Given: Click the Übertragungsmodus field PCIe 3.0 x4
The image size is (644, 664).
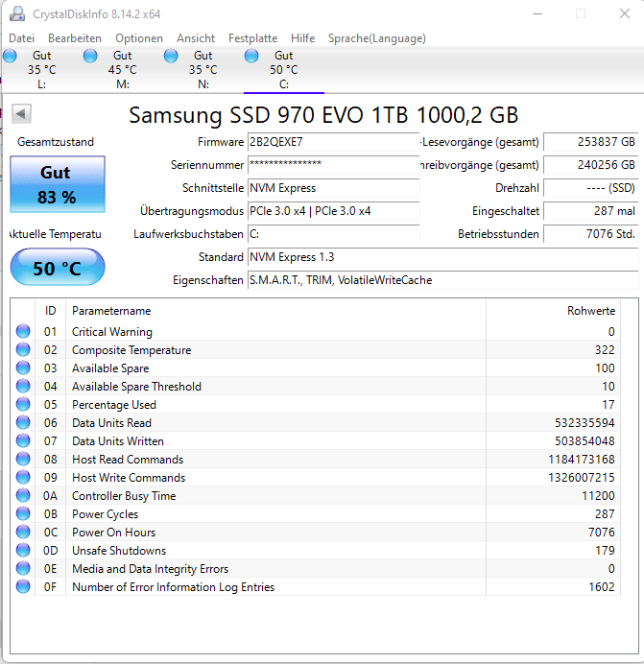Looking at the screenshot, I should [x=333, y=211].
